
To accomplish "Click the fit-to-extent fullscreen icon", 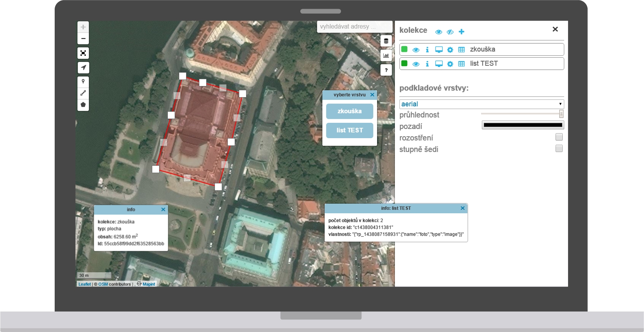I will coord(83,53).
